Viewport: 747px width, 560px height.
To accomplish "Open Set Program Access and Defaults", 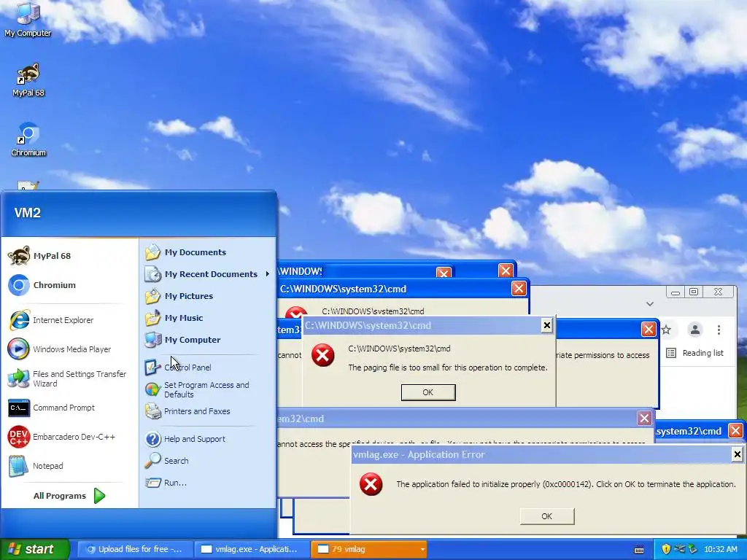I will [206, 389].
